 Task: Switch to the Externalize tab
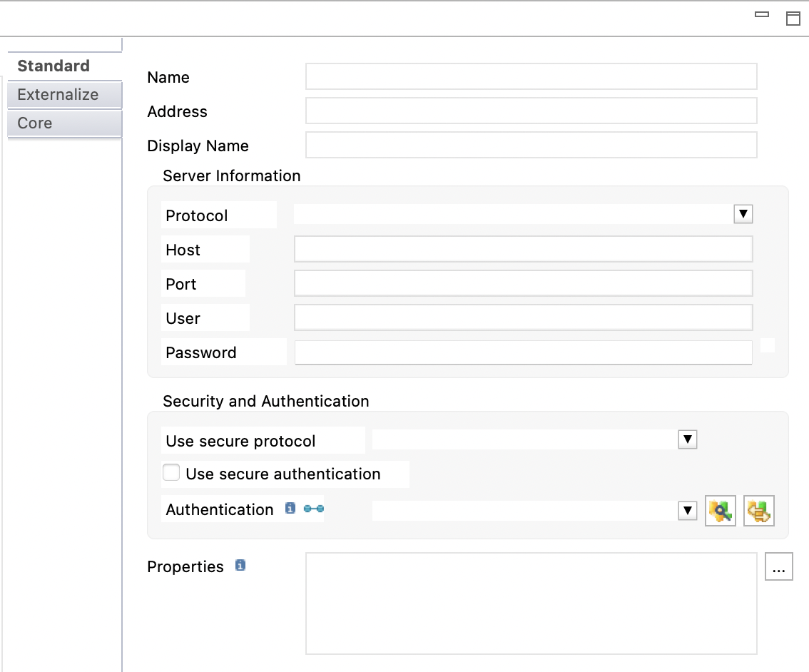point(58,94)
